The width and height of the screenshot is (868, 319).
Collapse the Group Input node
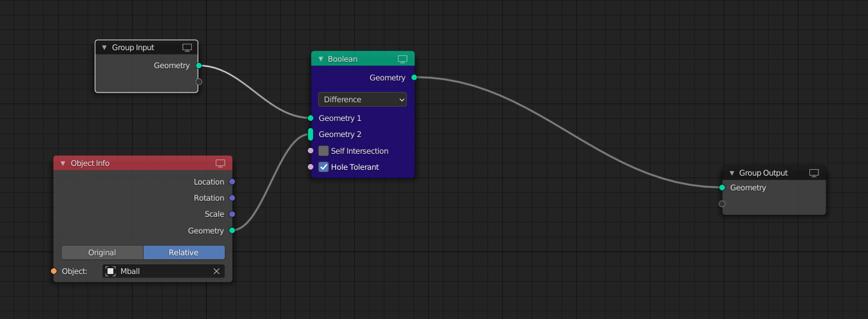click(104, 48)
